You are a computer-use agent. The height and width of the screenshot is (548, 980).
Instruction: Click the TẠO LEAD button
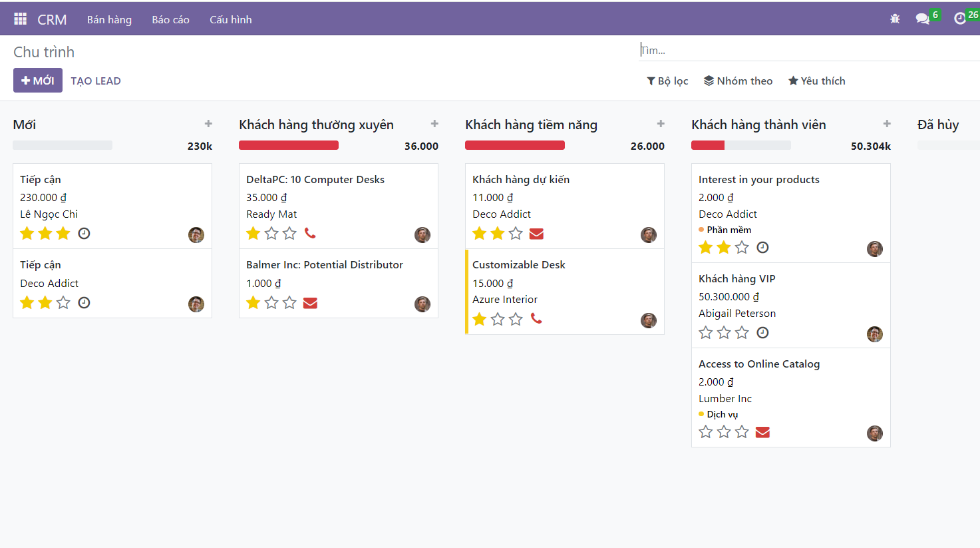click(x=96, y=81)
